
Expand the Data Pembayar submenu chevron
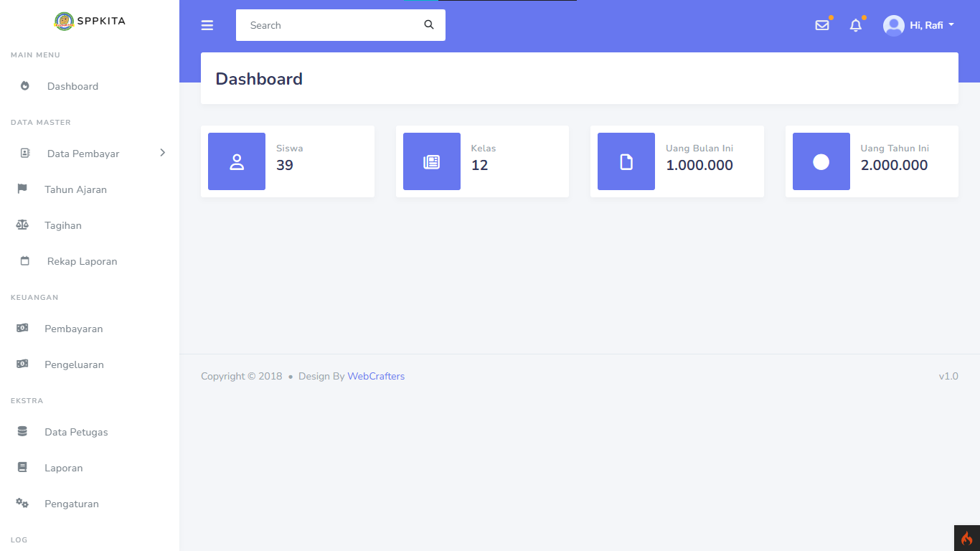click(163, 153)
